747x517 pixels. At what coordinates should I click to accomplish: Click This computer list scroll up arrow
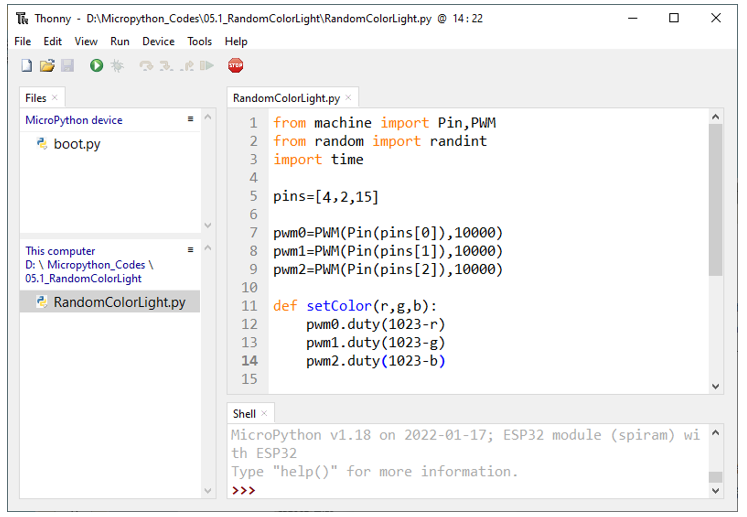point(208,248)
